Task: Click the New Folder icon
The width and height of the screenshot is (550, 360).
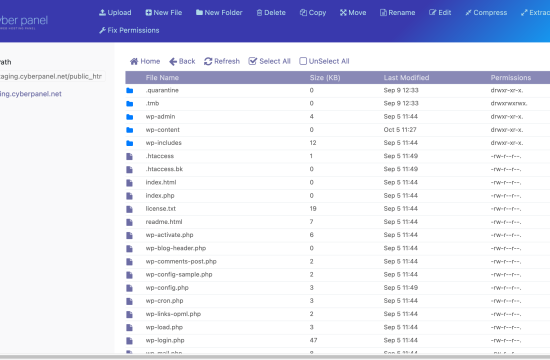Action: [x=199, y=13]
